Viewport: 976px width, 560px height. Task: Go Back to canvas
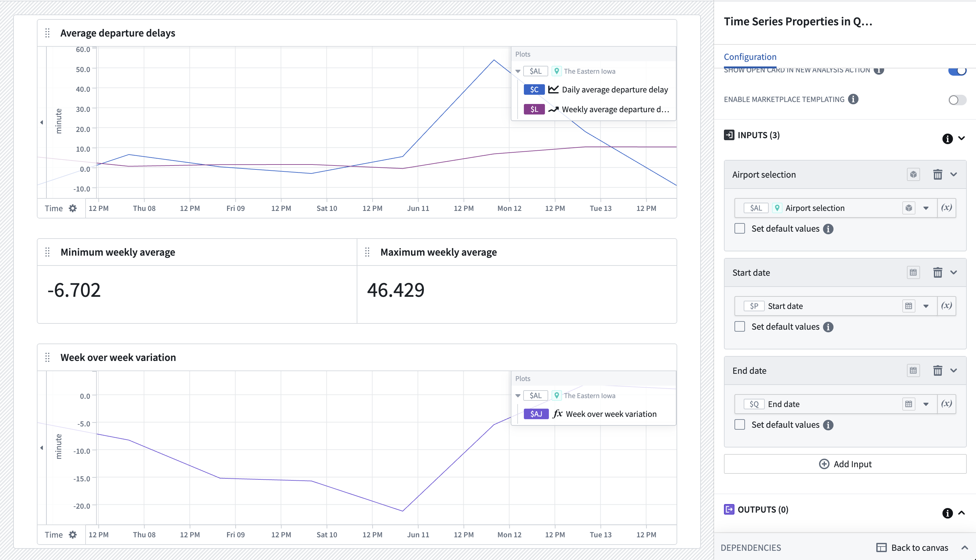tap(912, 548)
